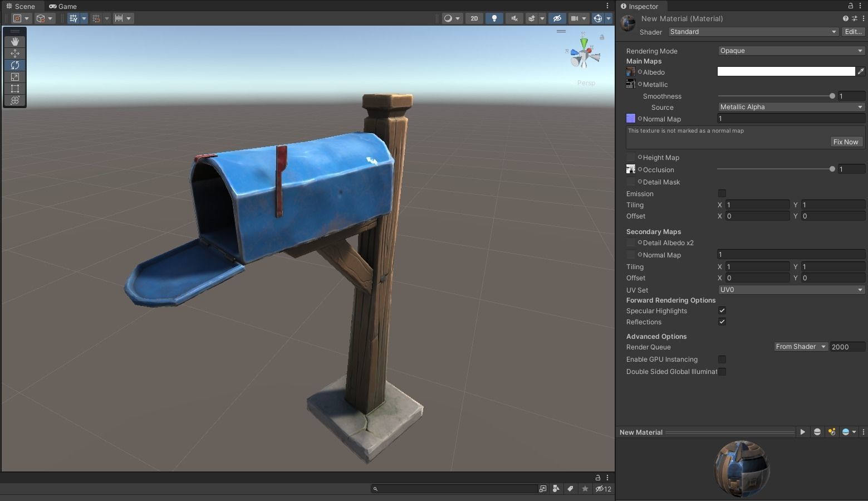This screenshot has height=501, width=868.
Task: Click the scene effects toggle icon
Action: pos(532,18)
